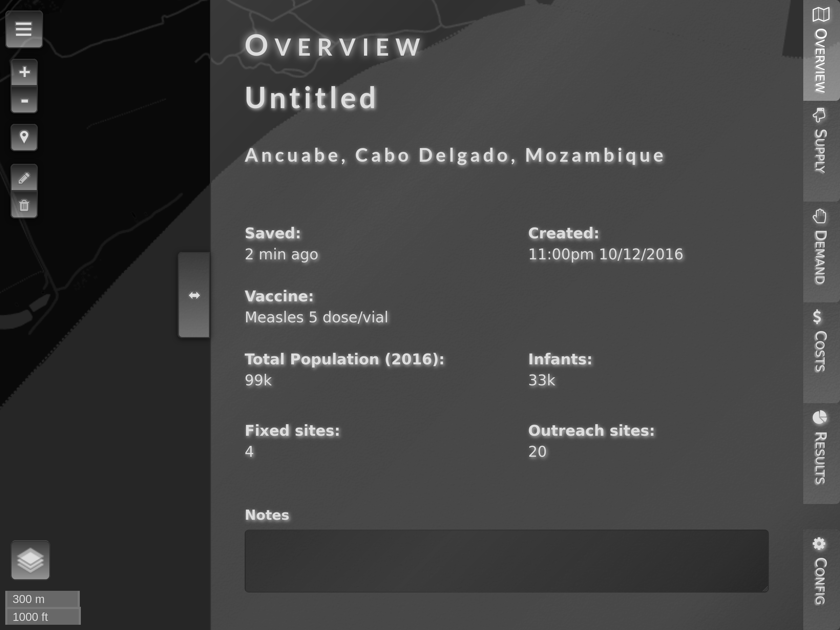
Task: Click the trash delete icon
Action: coord(24,205)
